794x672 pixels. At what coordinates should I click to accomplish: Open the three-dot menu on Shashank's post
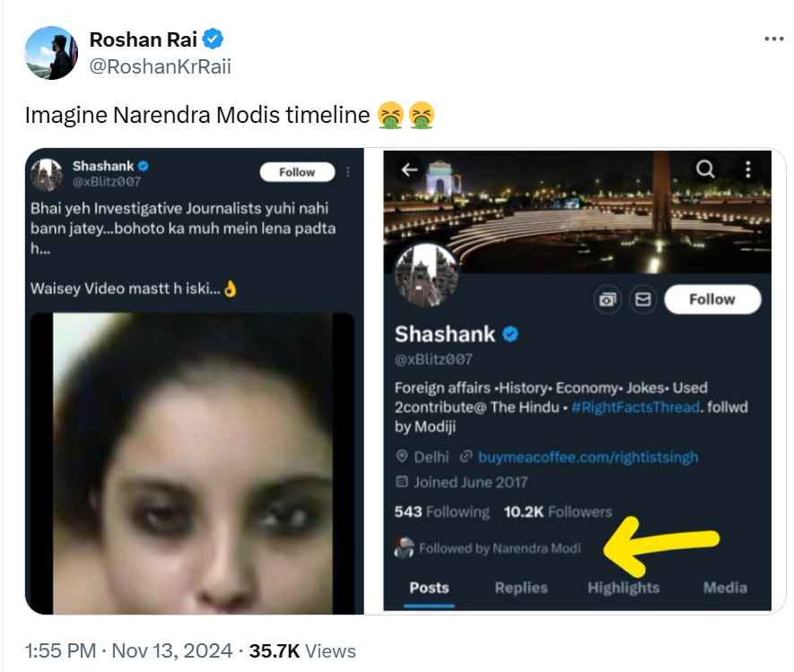(x=348, y=171)
